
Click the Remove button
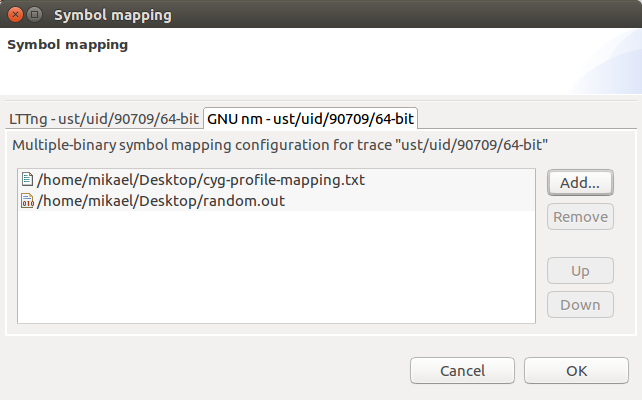pyautogui.click(x=580, y=217)
